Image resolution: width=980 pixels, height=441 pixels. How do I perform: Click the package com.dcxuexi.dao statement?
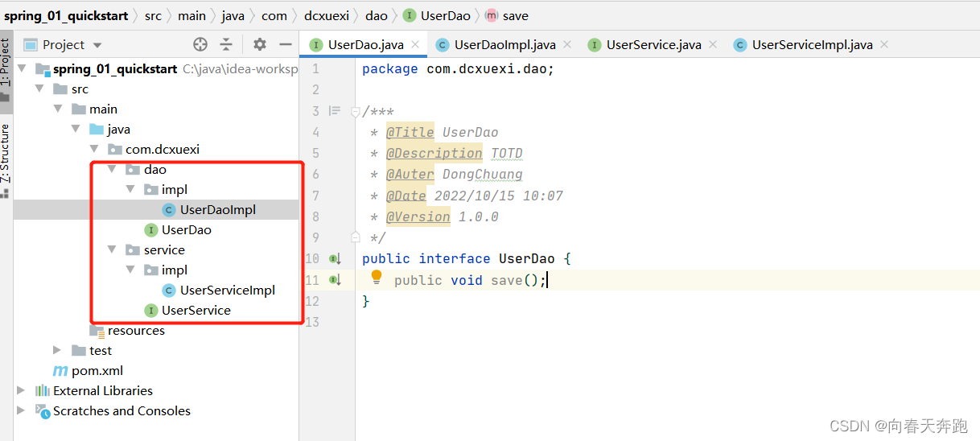click(x=458, y=68)
